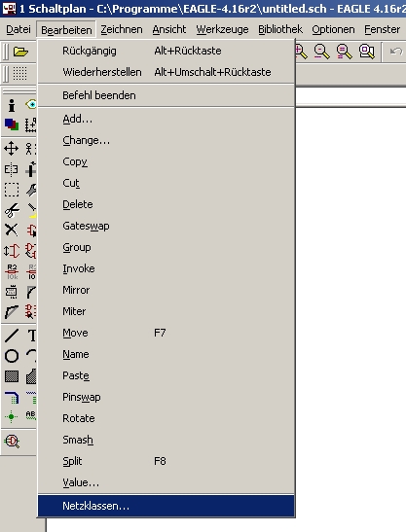This screenshot has height=532, width=406.
Task: Select the Junction green dot tool
Action: click(12, 416)
